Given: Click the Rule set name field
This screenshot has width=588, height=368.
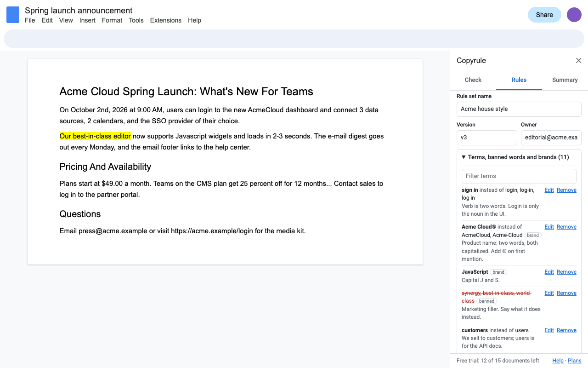Looking at the screenshot, I should [519, 109].
